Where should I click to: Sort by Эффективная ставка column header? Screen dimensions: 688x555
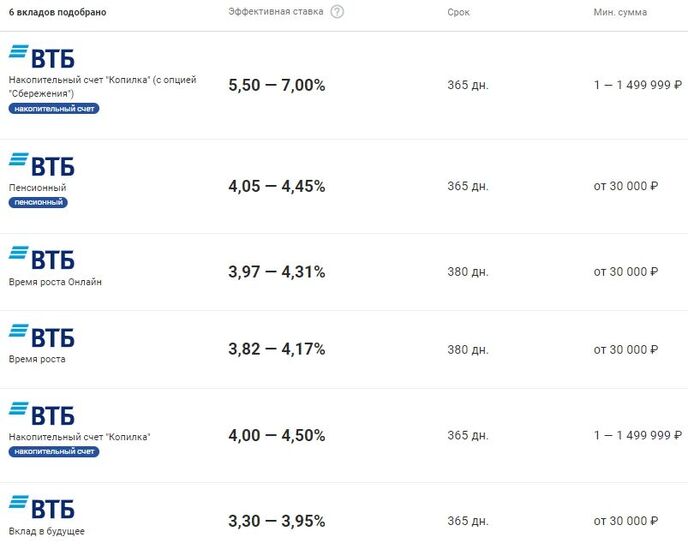coord(276,12)
